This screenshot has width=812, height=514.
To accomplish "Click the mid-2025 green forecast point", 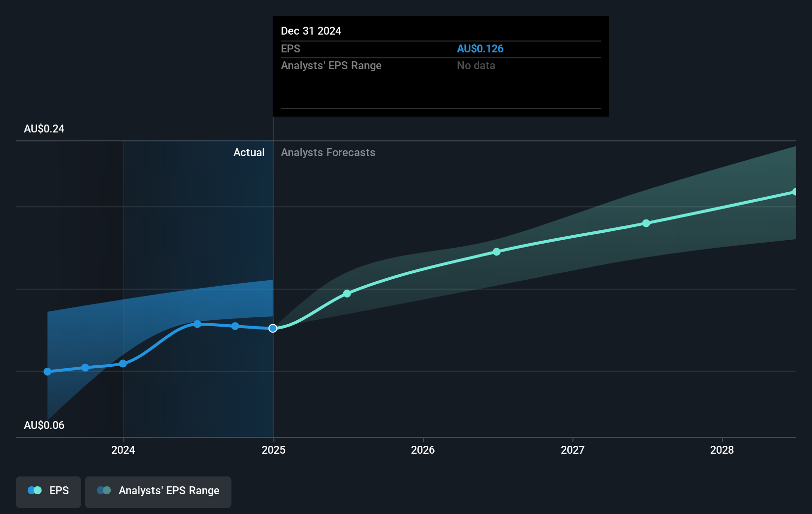I will [347, 293].
